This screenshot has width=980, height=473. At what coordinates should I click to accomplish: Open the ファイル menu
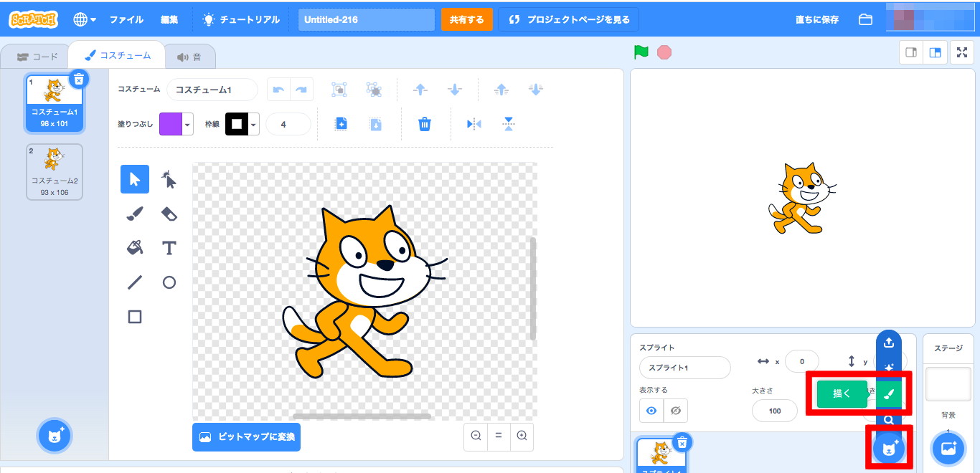point(126,19)
